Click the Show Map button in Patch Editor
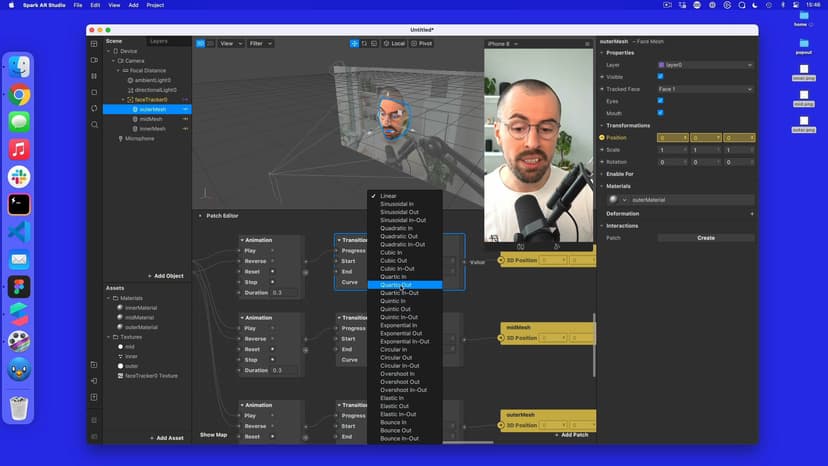The width and height of the screenshot is (828, 466). pyautogui.click(x=213, y=435)
